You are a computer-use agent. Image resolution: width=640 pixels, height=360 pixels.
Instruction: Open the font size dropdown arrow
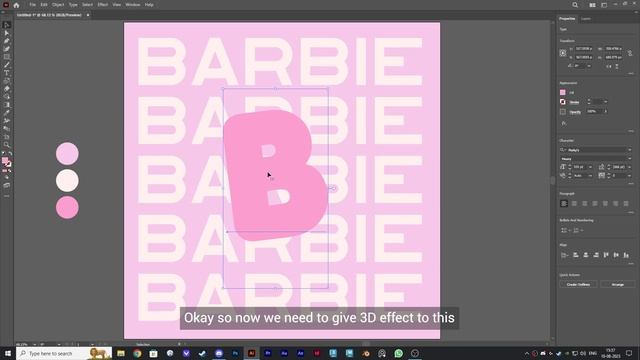point(590,167)
